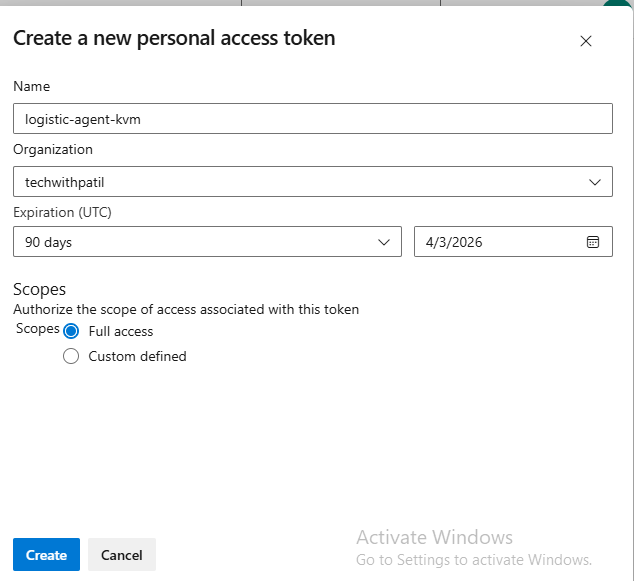Open the techwithpatil organization combo box

pyautogui.click(x=300, y=182)
